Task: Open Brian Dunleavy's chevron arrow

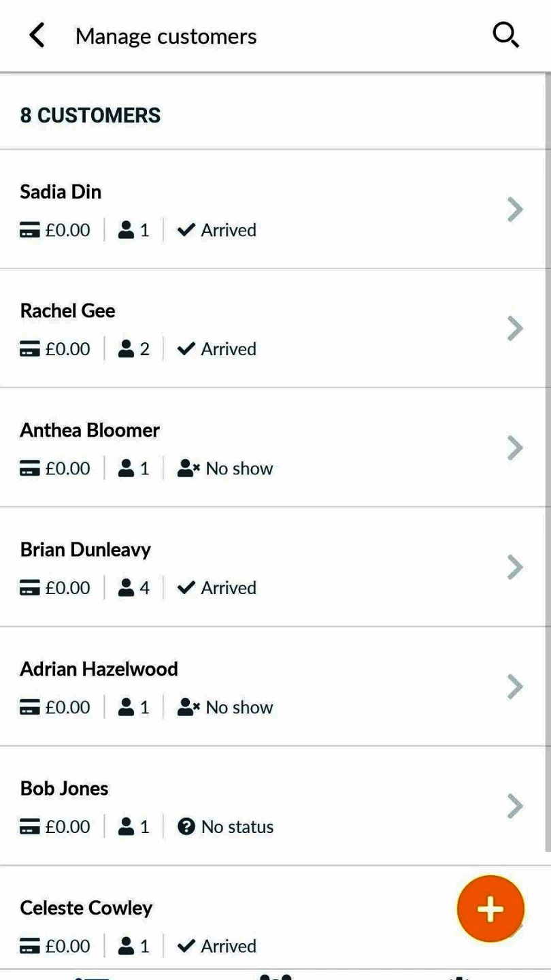Action: coord(515,567)
